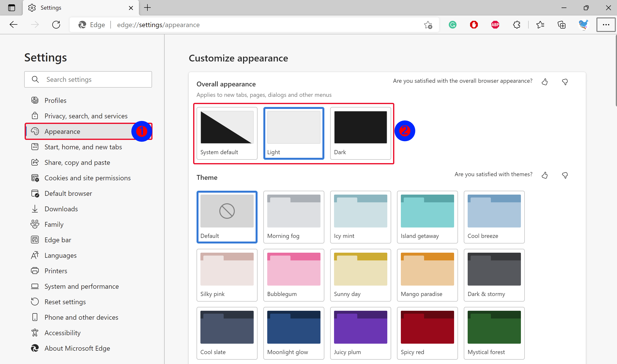Add this page to favorites
Image resolution: width=617 pixels, height=364 pixels.
428,25
